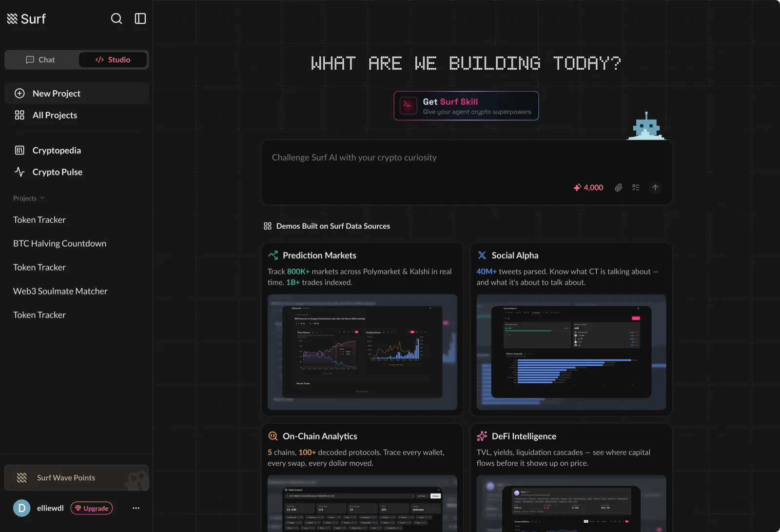Select the Studio tab

113,59
